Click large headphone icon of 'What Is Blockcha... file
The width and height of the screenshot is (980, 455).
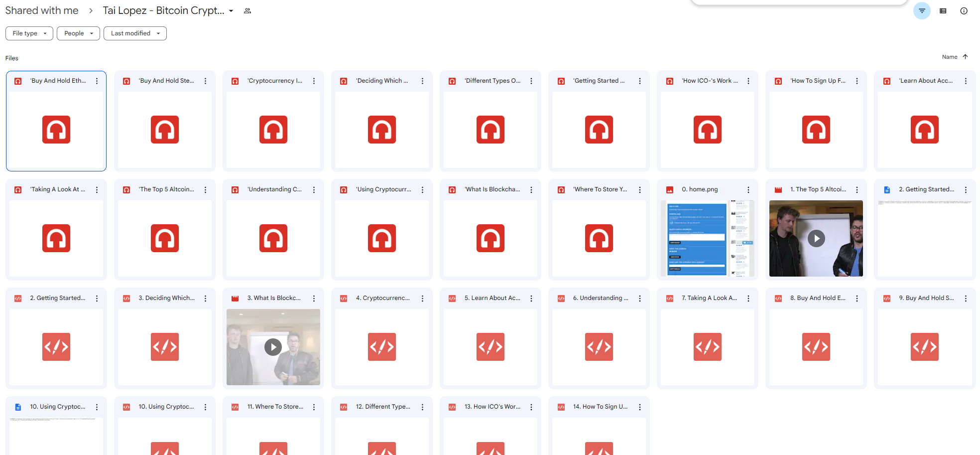tap(490, 238)
